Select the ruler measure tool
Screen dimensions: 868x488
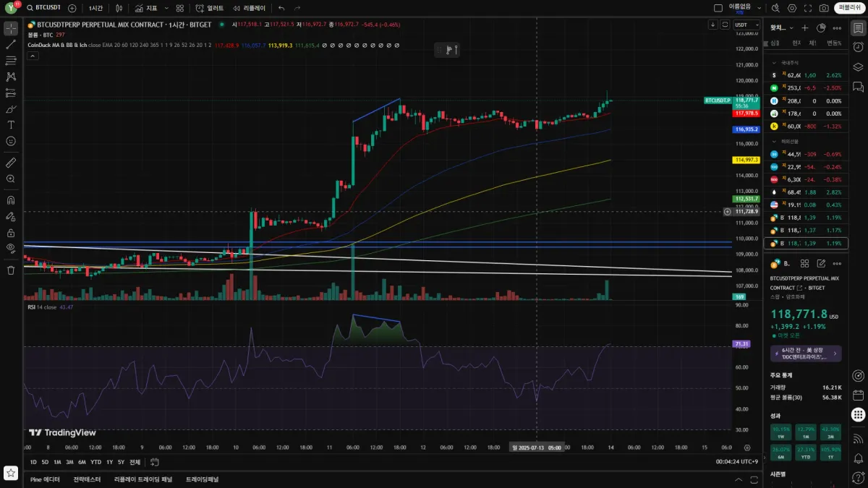coord(11,162)
